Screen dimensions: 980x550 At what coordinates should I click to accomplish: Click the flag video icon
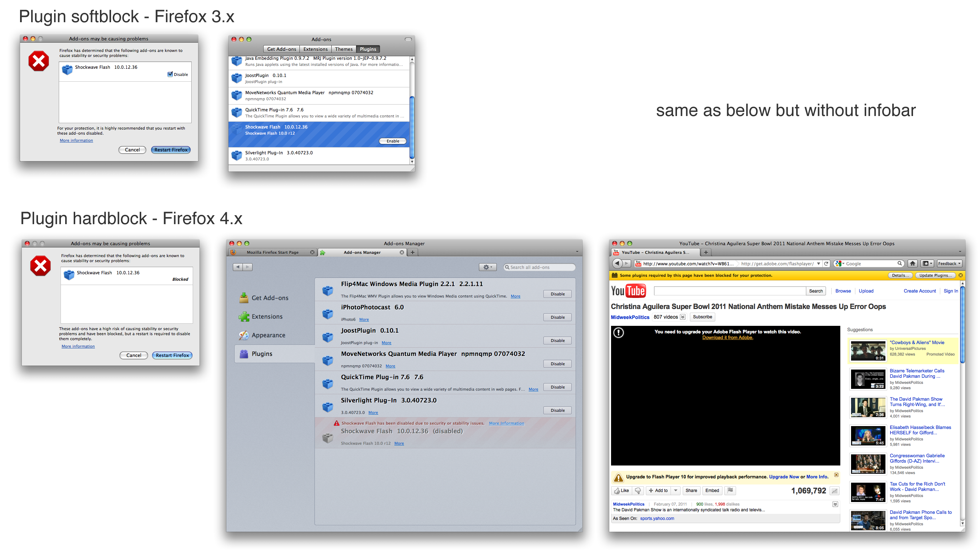pos(730,490)
